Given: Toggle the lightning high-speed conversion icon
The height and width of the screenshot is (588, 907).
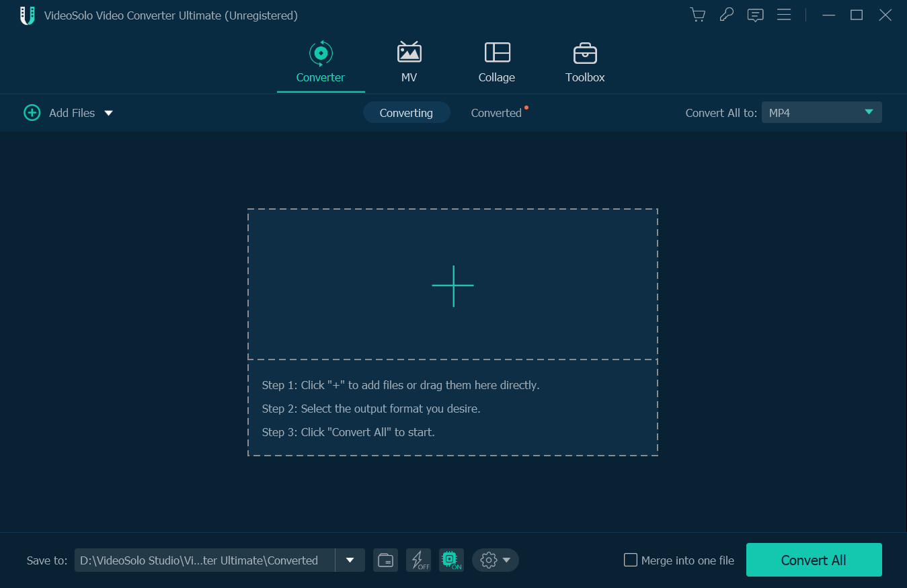Looking at the screenshot, I should (x=419, y=560).
